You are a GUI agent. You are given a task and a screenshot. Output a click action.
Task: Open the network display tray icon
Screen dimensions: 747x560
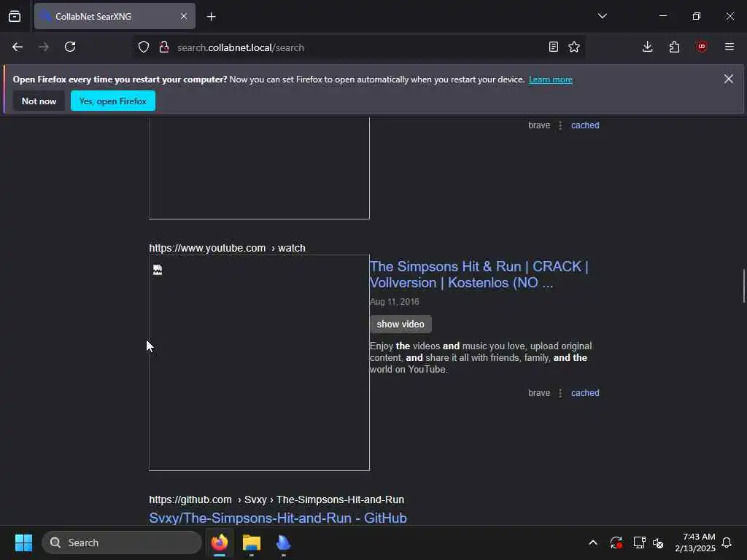pyautogui.click(x=639, y=542)
